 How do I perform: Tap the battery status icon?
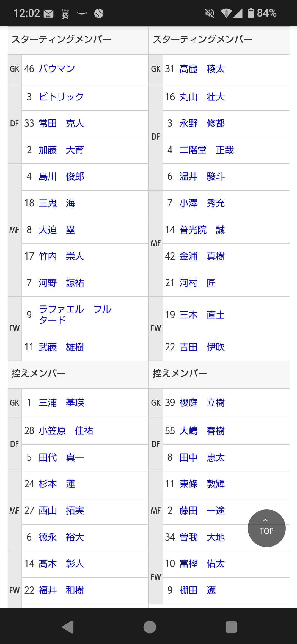click(x=251, y=13)
